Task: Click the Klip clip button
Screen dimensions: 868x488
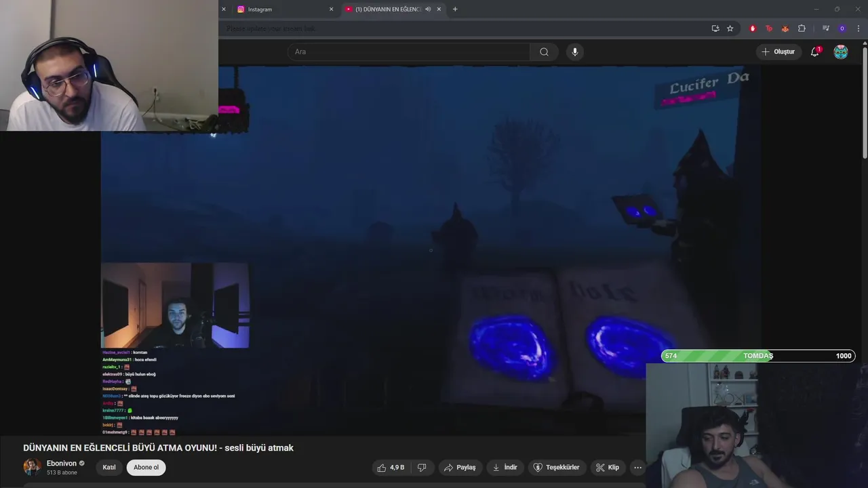Action: [607, 467]
